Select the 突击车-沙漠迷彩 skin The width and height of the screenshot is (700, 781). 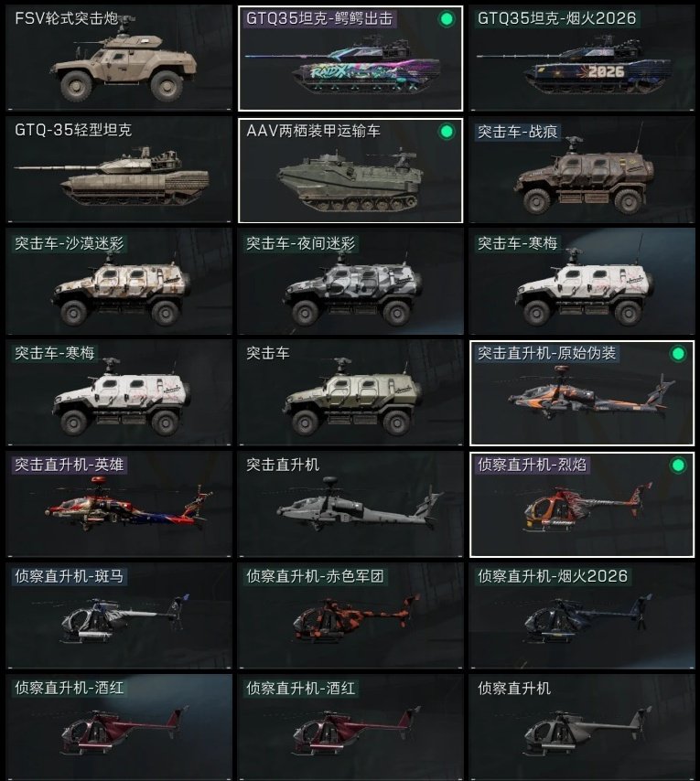tap(119, 281)
